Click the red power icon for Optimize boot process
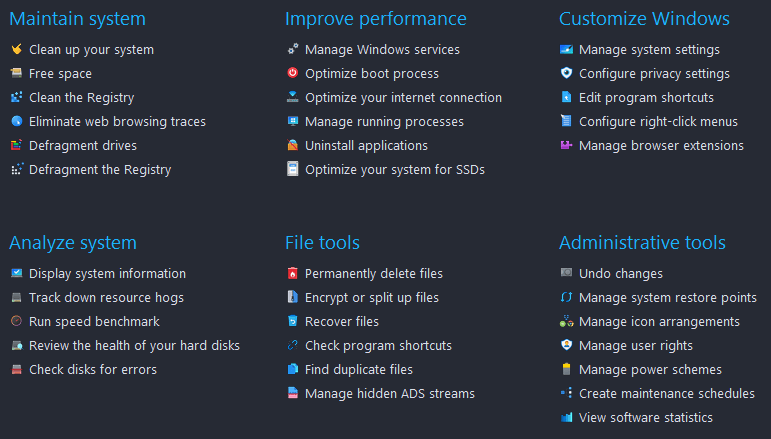Screen dimensions: 771x439 (293, 73)
